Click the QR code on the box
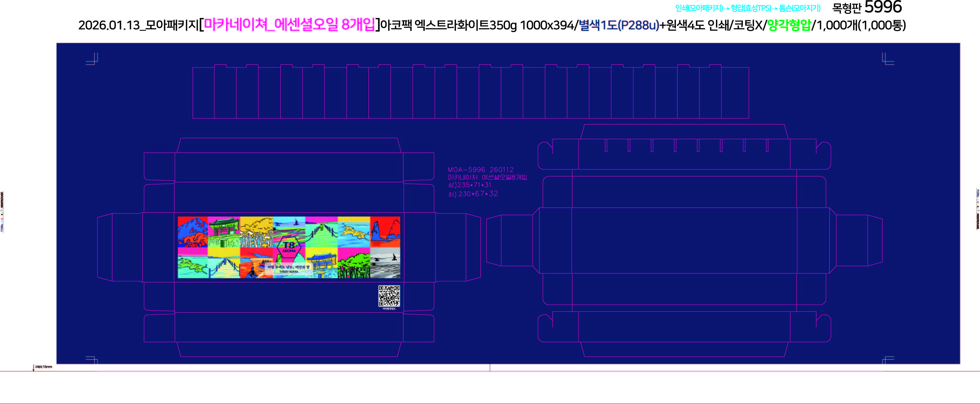 point(389,296)
